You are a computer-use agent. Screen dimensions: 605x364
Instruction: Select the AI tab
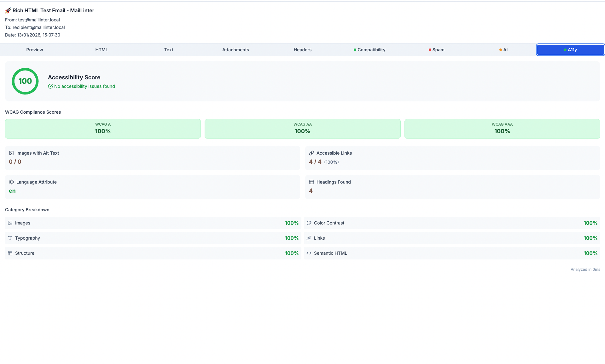[x=504, y=49]
